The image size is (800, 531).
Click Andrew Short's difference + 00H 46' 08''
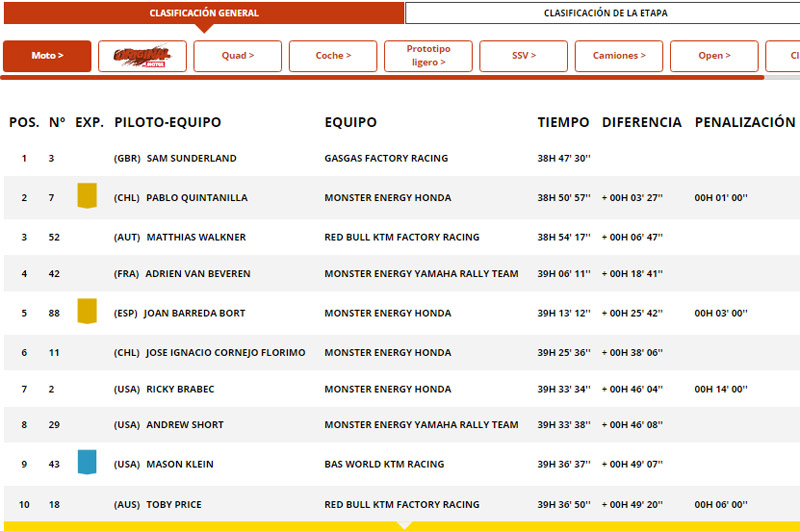coord(632,424)
